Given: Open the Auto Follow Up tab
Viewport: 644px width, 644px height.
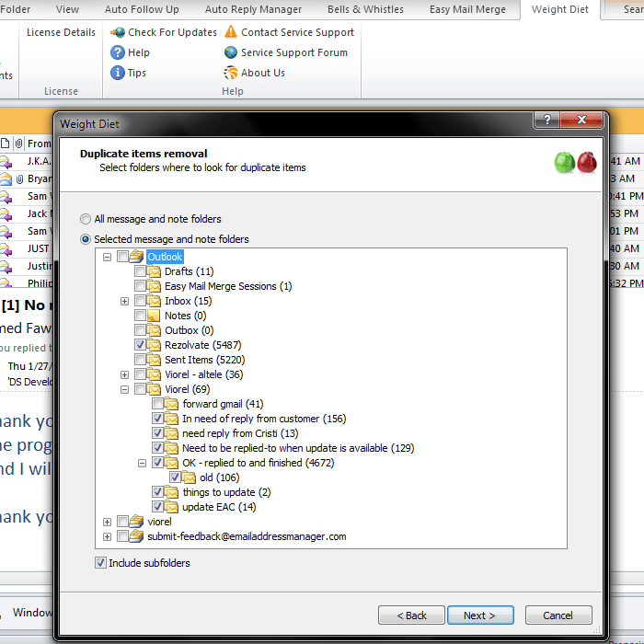Looking at the screenshot, I should [x=142, y=9].
